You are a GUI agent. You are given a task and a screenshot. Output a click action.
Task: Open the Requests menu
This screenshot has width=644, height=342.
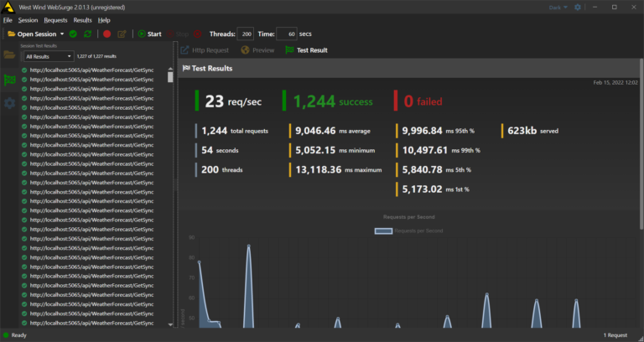[x=55, y=19]
